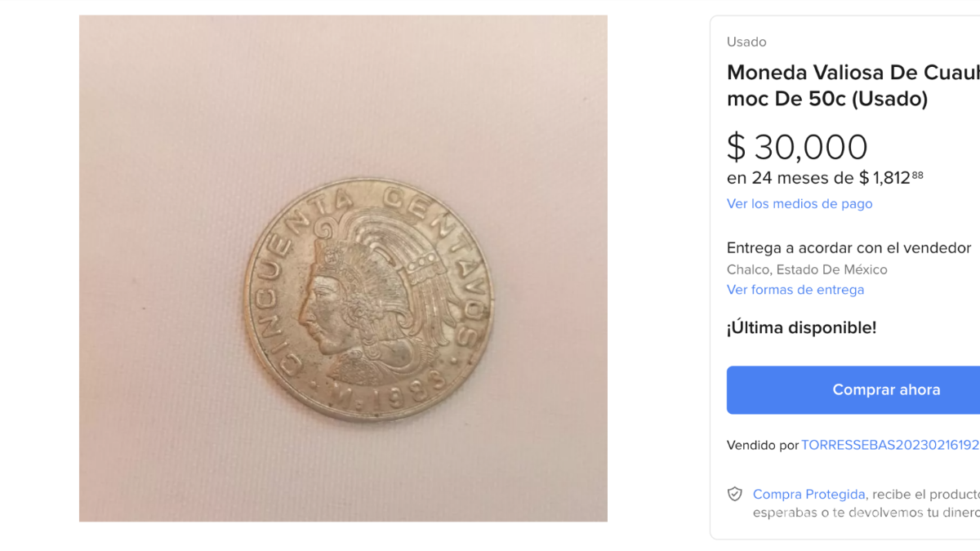
Task: Click Entrega a acordar con el vendedor
Action: (849, 248)
